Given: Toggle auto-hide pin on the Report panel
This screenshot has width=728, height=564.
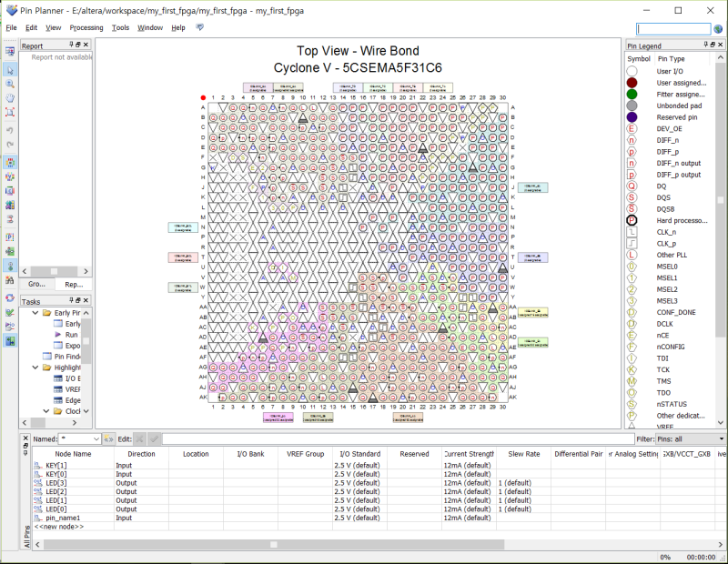Looking at the screenshot, I should 71,45.
